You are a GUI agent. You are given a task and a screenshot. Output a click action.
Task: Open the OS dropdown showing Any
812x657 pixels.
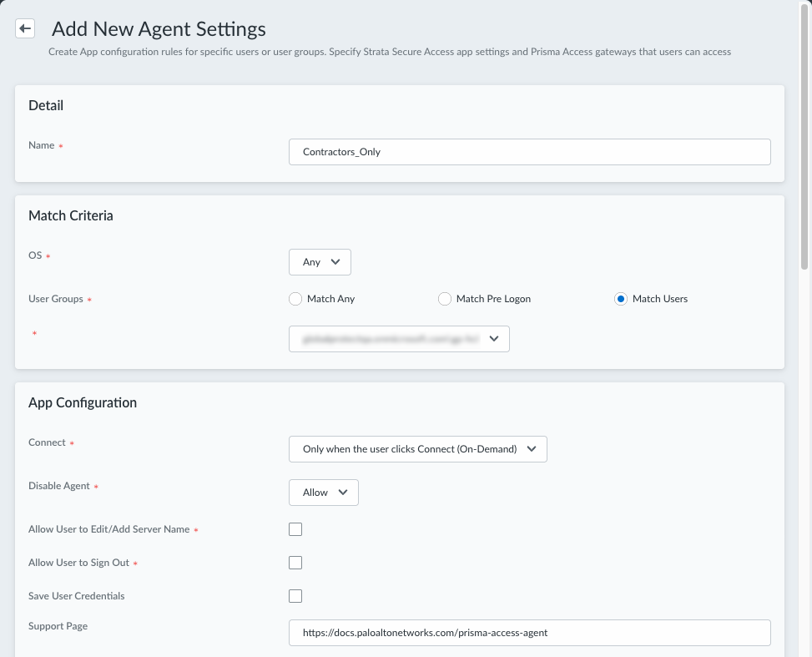click(x=320, y=261)
